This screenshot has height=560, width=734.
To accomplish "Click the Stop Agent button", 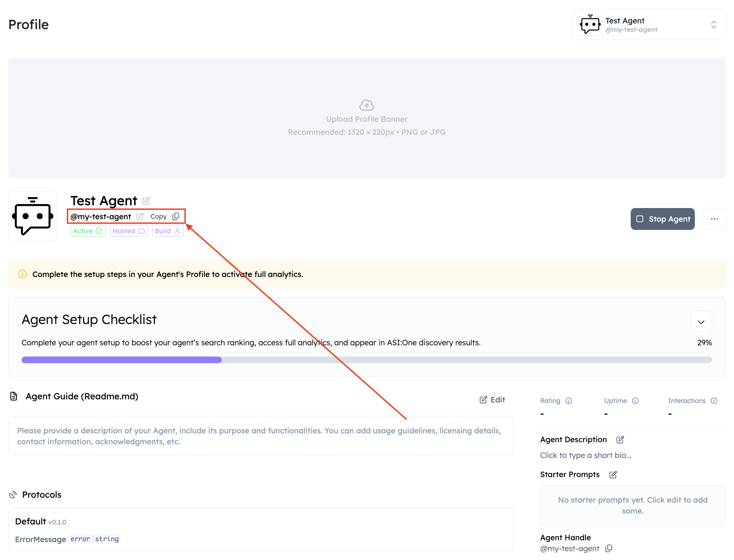I will point(662,219).
